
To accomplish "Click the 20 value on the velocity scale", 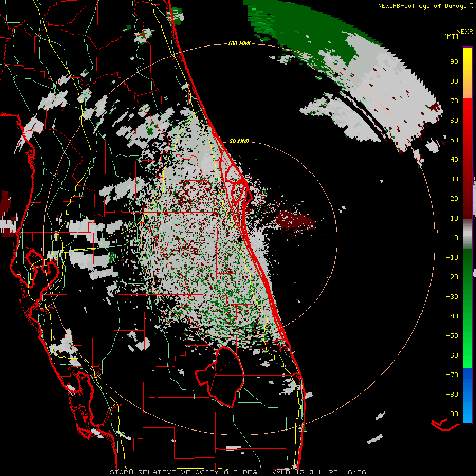I will click(454, 199).
